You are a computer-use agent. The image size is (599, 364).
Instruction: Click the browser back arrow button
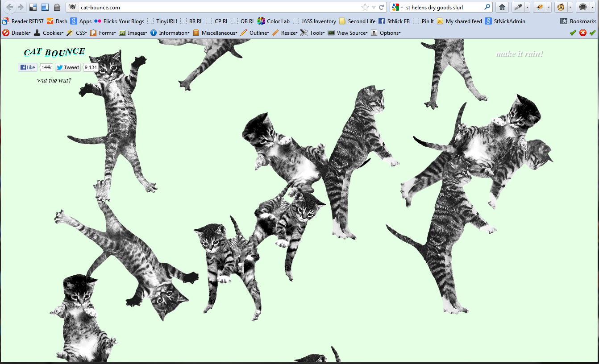click(9, 7)
